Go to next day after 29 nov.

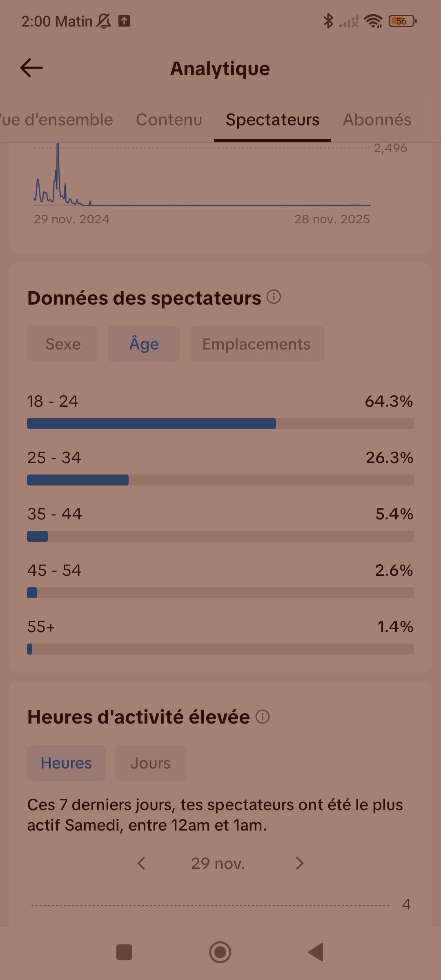[300, 863]
